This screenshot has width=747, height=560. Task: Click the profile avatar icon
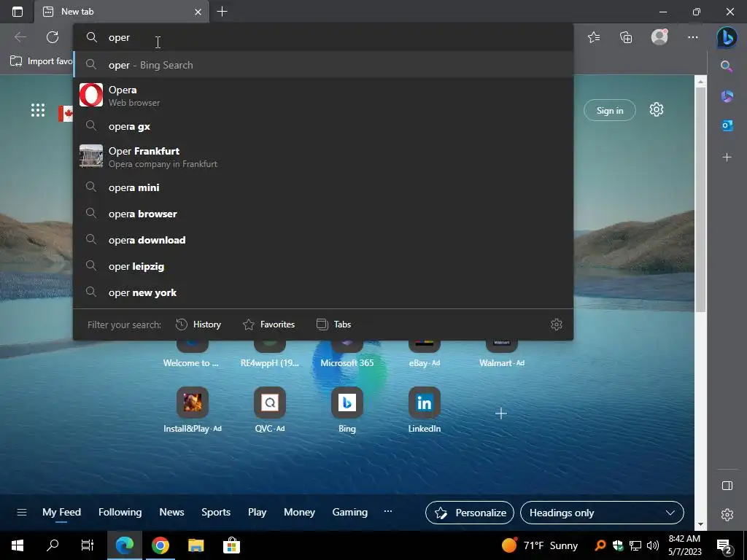659,37
